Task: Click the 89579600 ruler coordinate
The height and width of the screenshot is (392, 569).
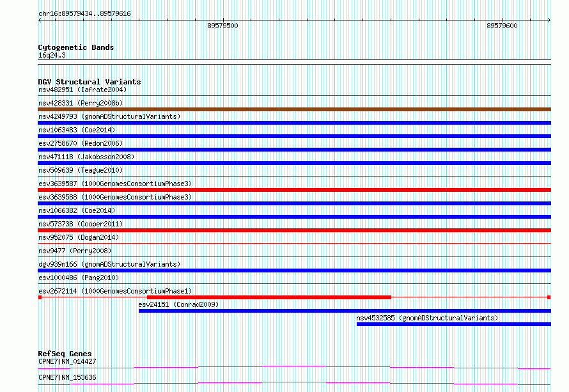Action: [502, 26]
